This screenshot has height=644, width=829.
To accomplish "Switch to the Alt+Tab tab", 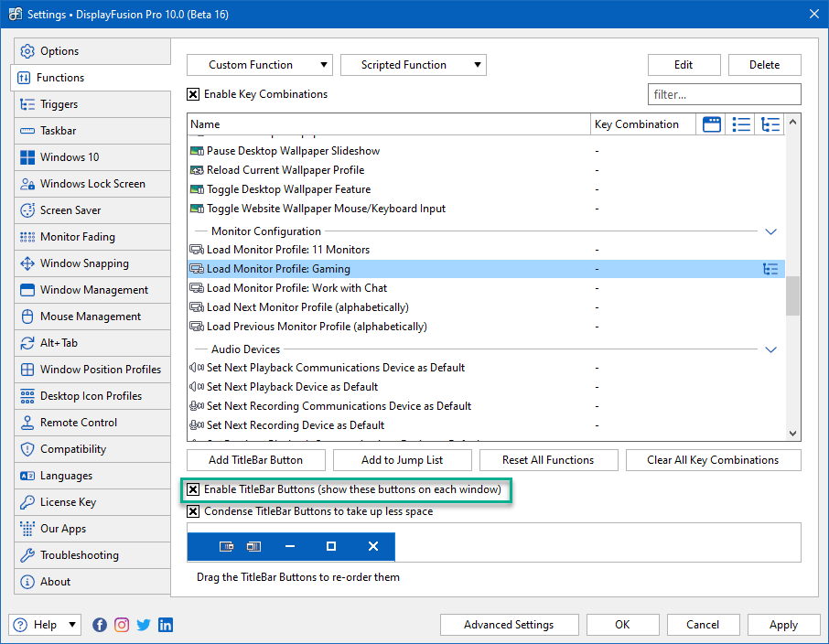I will [92, 343].
